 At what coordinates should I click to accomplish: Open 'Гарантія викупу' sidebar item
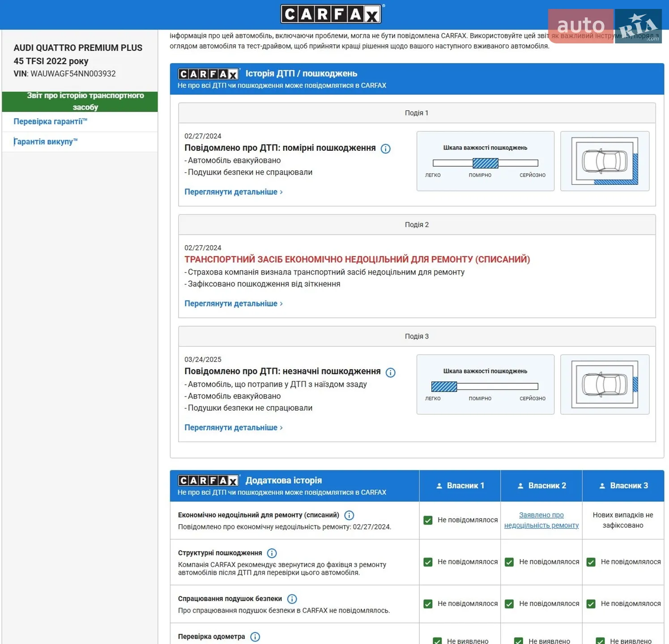click(x=46, y=142)
